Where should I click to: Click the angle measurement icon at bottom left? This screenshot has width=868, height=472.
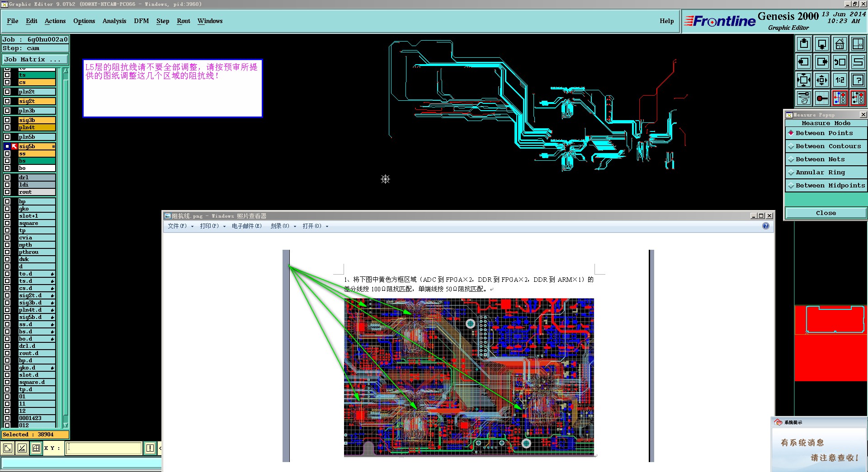[x=22, y=448]
